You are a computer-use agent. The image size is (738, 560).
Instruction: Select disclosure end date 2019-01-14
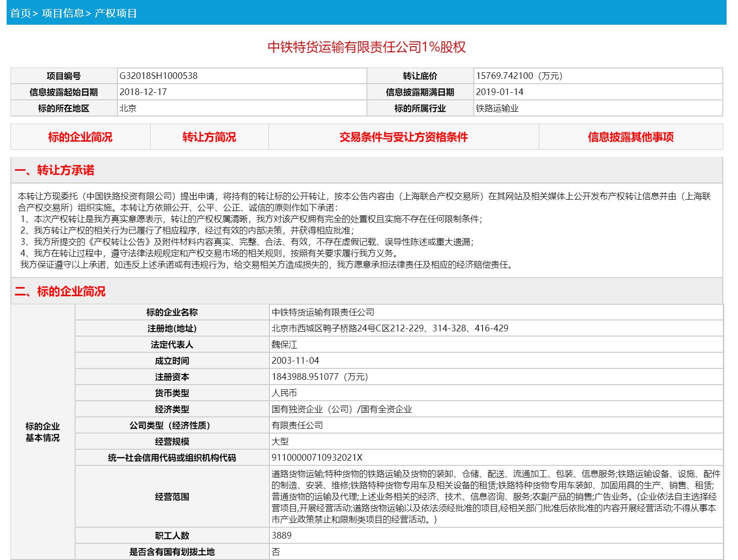point(500,92)
